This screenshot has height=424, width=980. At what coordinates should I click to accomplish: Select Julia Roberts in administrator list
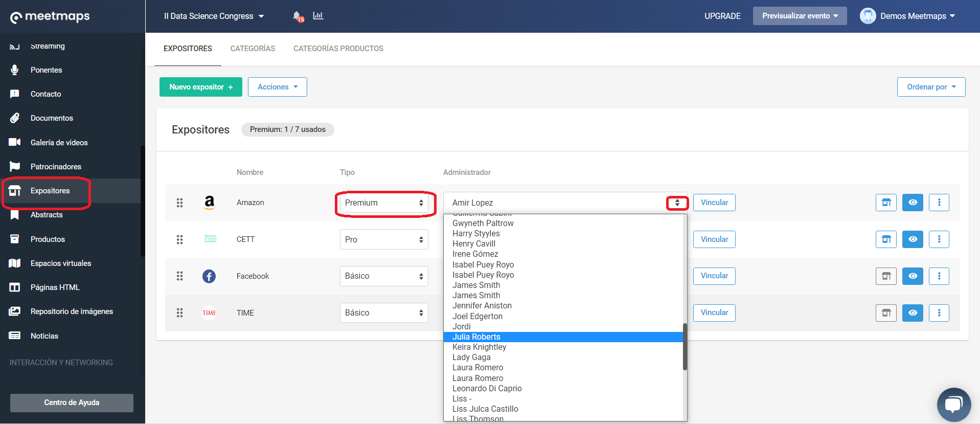pos(563,337)
